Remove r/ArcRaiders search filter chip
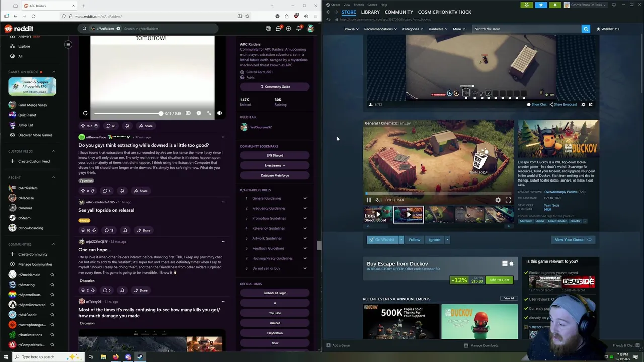The height and width of the screenshot is (362, 644). point(118,29)
